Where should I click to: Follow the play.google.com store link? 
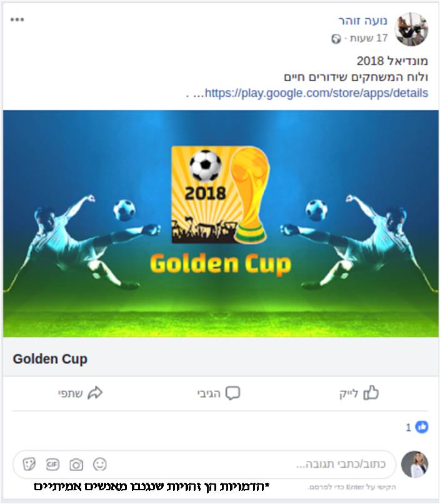pyautogui.click(x=316, y=93)
